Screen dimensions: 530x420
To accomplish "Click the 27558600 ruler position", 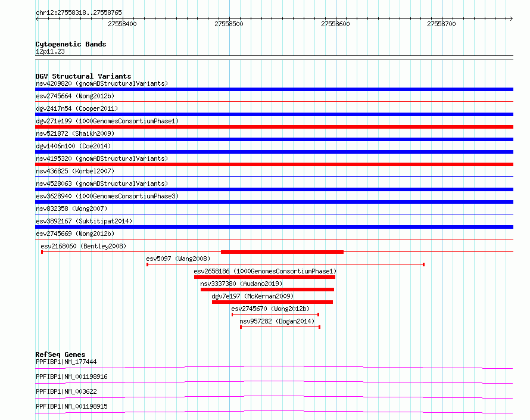I will click(335, 24).
